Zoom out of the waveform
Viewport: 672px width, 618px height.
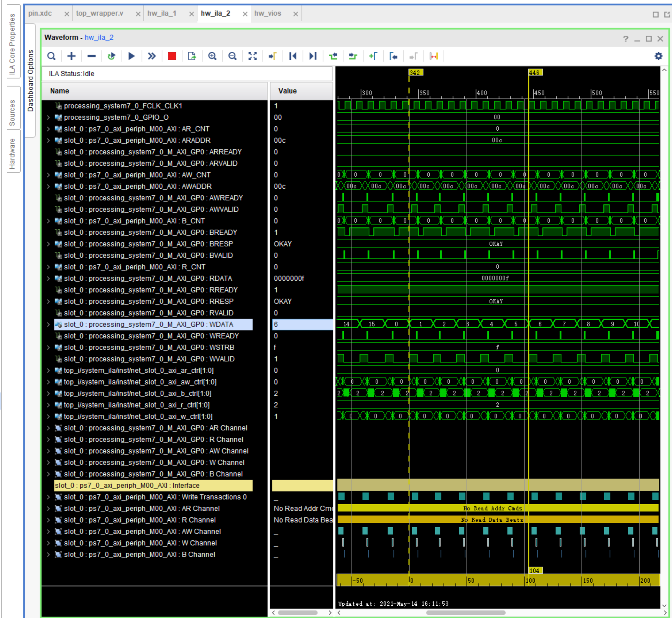(x=233, y=56)
